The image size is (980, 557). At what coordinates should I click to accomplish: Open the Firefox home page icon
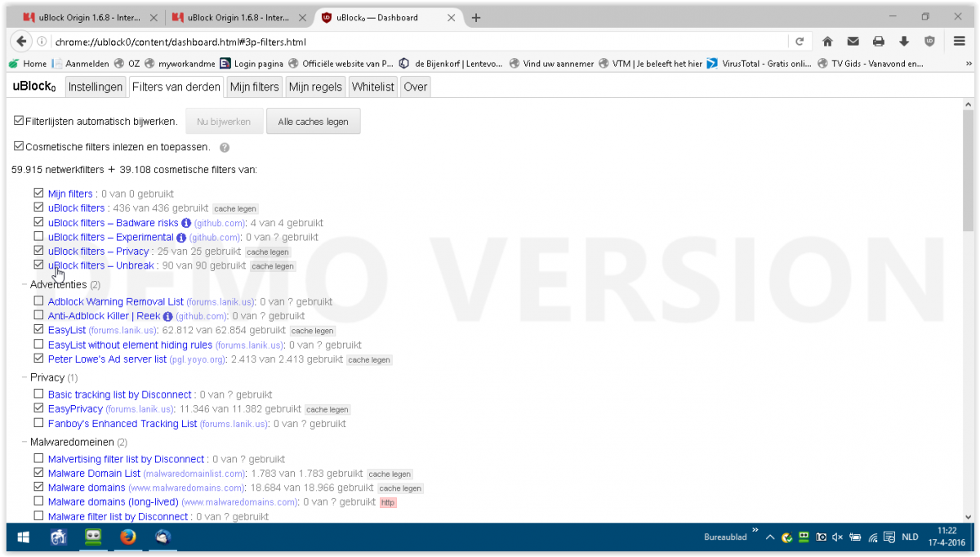coord(827,42)
